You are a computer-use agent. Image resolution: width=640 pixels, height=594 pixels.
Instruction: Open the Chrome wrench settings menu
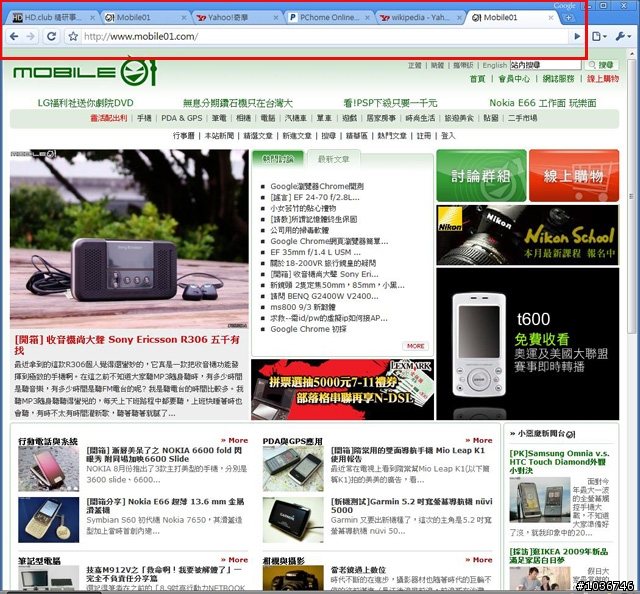tap(623, 36)
